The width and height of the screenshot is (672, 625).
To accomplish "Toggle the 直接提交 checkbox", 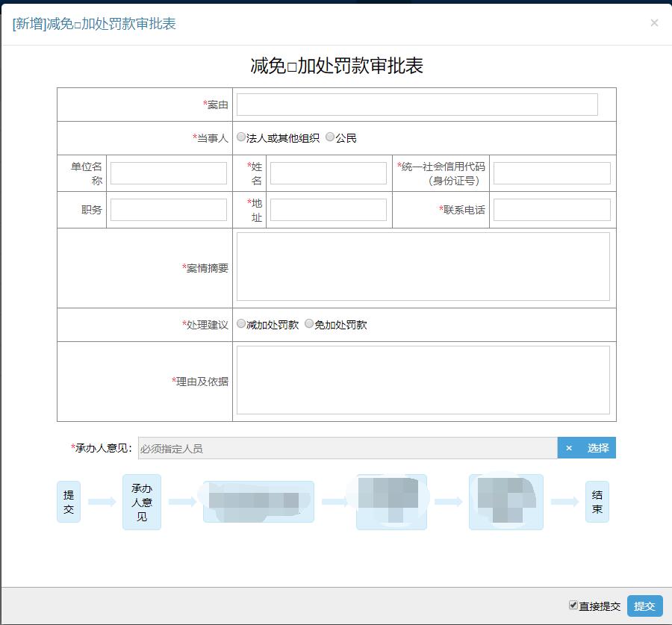I will (x=573, y=606).
